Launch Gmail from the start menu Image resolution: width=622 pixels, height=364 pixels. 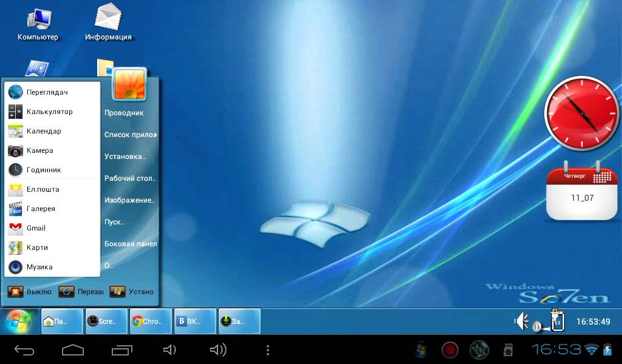coord(52,227)
